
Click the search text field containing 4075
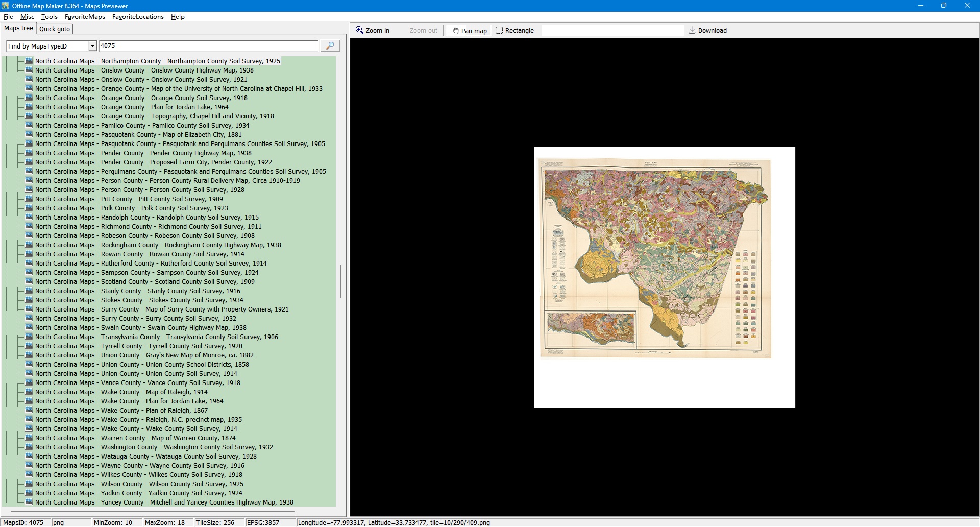tap(208, 46)
